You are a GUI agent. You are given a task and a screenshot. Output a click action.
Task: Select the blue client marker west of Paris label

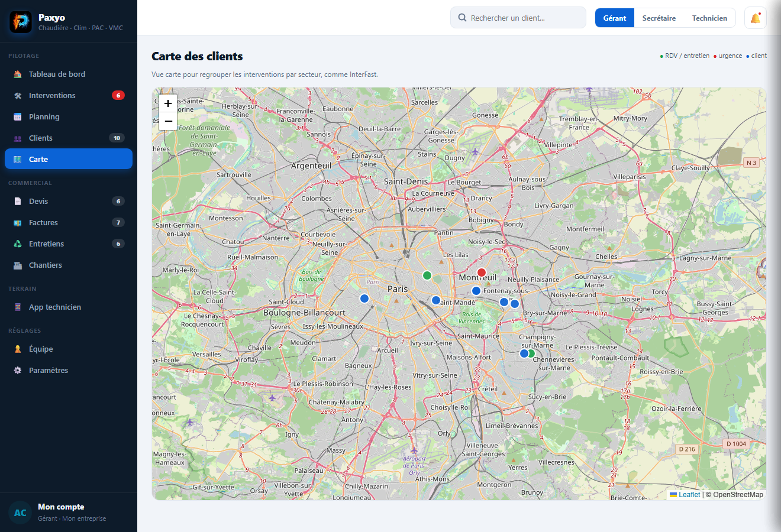364,299
